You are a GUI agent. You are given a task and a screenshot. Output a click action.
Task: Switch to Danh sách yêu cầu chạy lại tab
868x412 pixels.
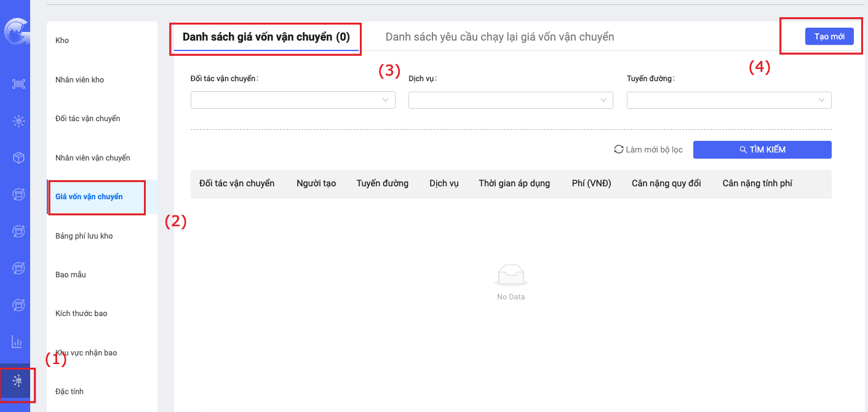pyautogui.click(x=500, y=37)
